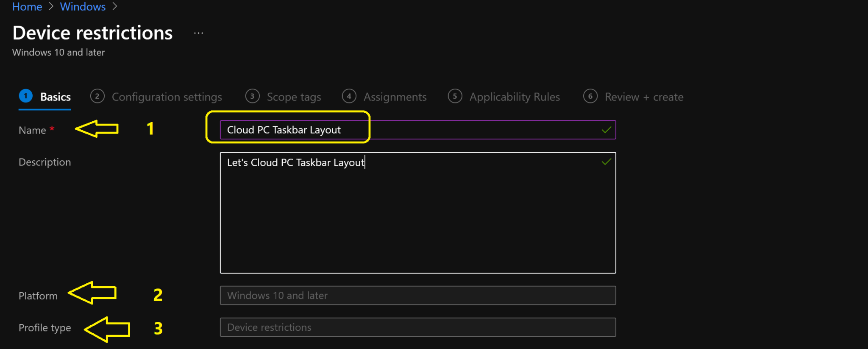Click the Name field containing Cloud PC Taskbar Layout

(x=417, y=130)
